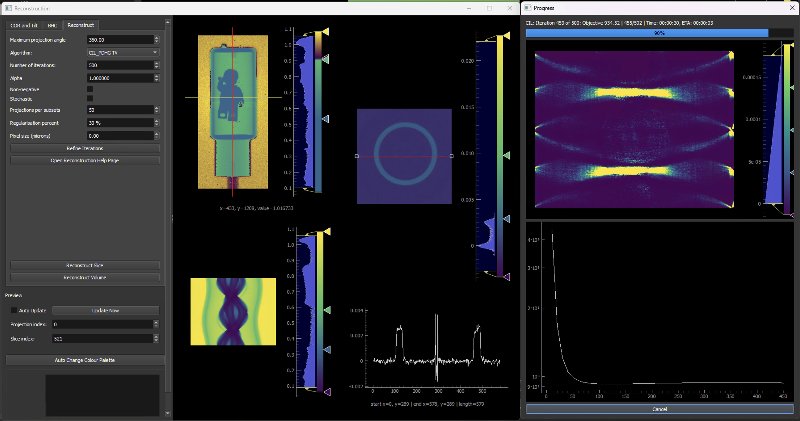The image size is (800, 421).
Task: Click the yellow top tick of the projection histogram
Action: [326, 32]
